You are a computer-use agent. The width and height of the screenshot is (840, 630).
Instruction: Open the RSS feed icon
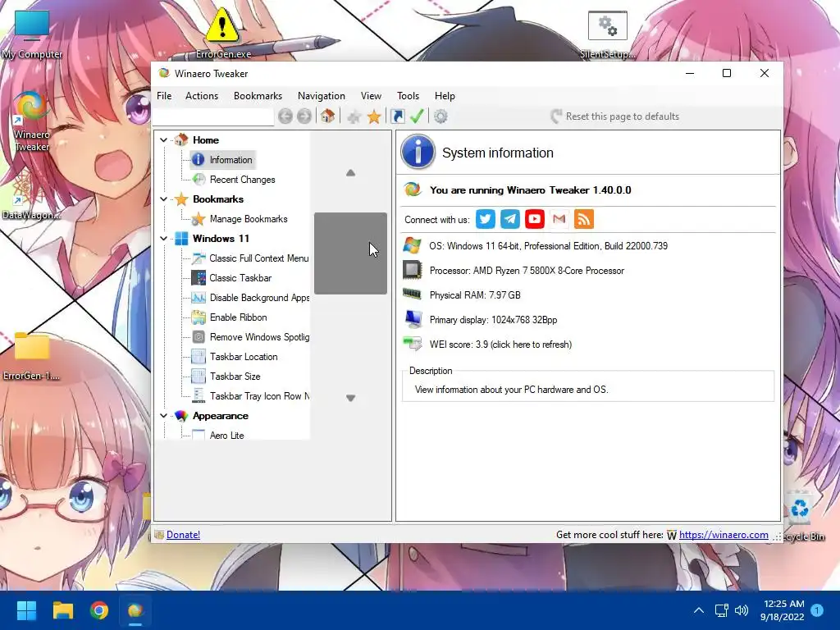click(x=584, y=219)
